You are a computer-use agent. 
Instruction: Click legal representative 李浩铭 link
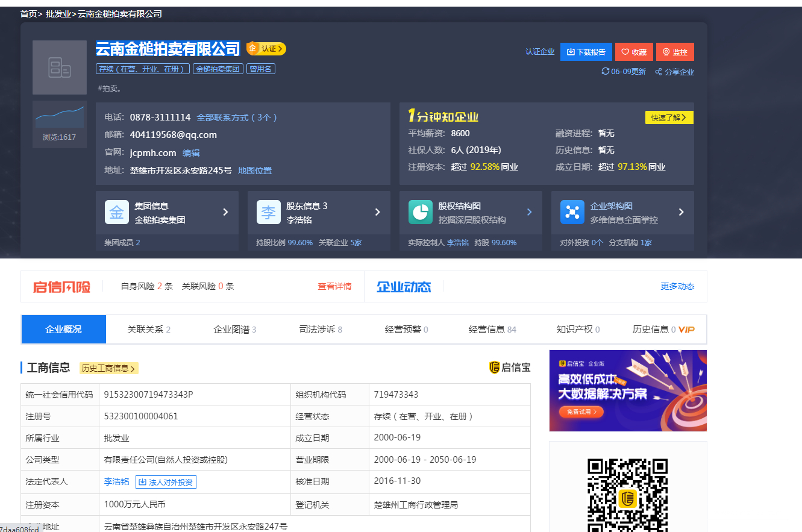(x=117, y=481)
